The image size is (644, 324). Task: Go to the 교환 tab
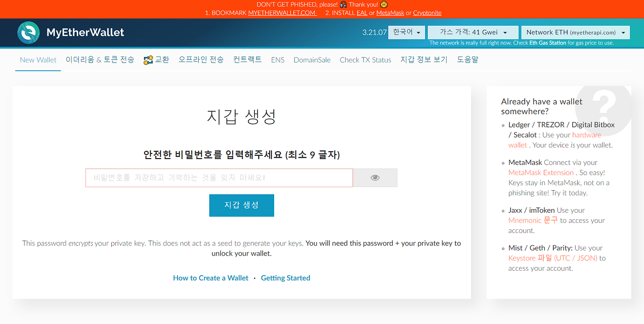point(162,60)
